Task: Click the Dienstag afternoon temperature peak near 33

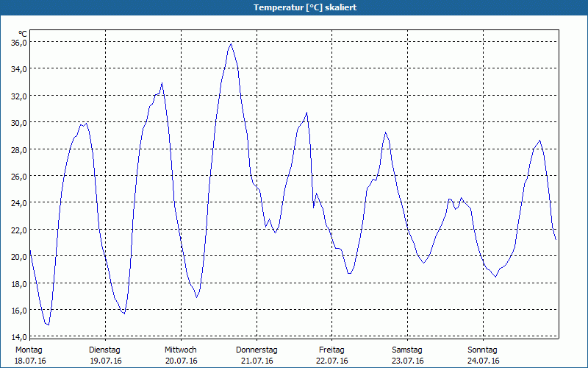Action: pos(162,83)
